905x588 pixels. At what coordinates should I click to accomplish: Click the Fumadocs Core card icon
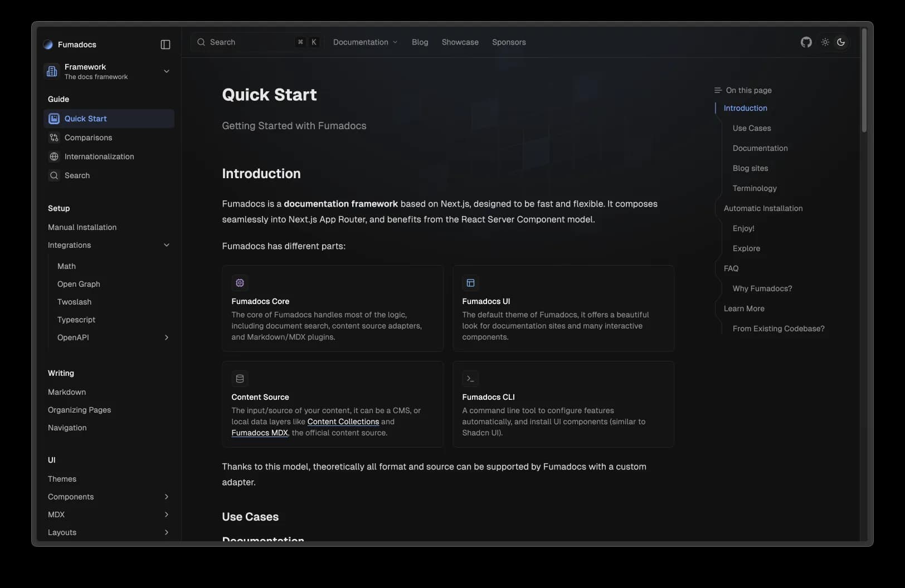[x=240, y=283]
